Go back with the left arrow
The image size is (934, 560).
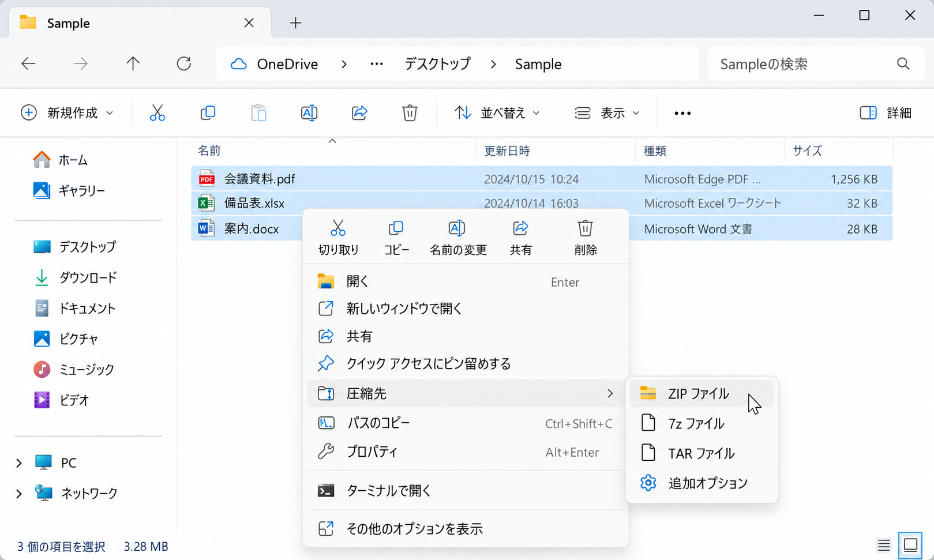[x=28, y=63]
